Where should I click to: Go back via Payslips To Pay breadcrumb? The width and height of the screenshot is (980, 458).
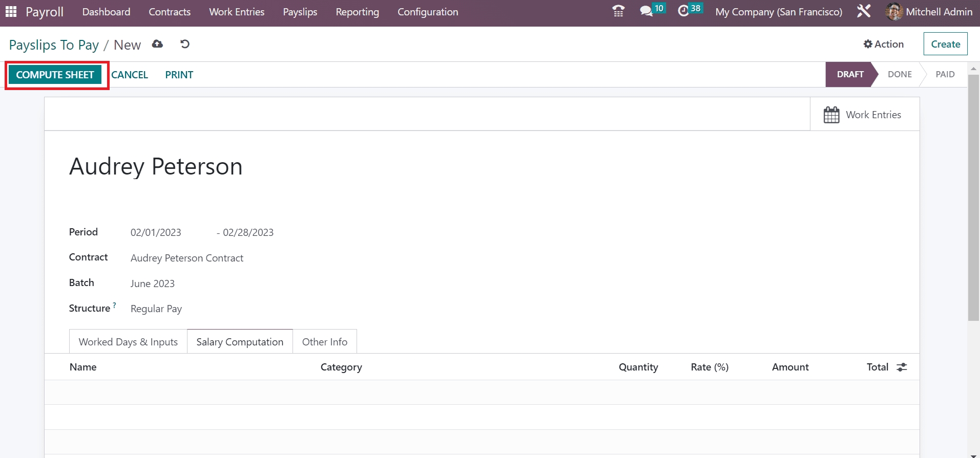54,45
